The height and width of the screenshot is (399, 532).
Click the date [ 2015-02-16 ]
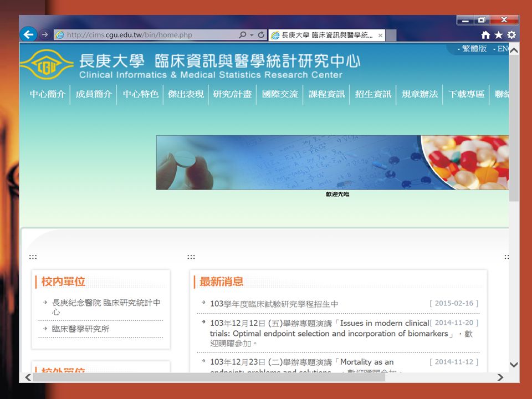tap(454, 303)
